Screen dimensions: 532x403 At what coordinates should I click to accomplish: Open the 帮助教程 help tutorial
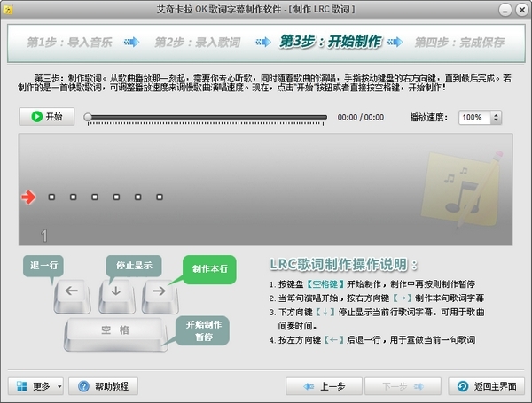(x=104, y=386)
